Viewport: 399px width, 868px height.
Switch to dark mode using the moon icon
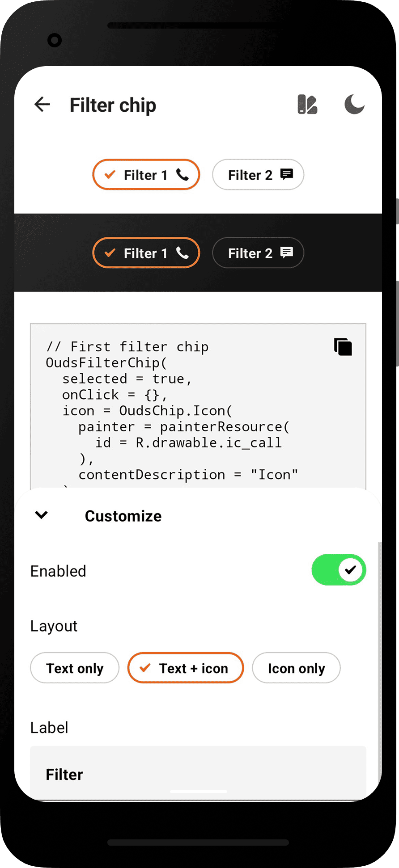pyautogui.click(x=354, y=104)
